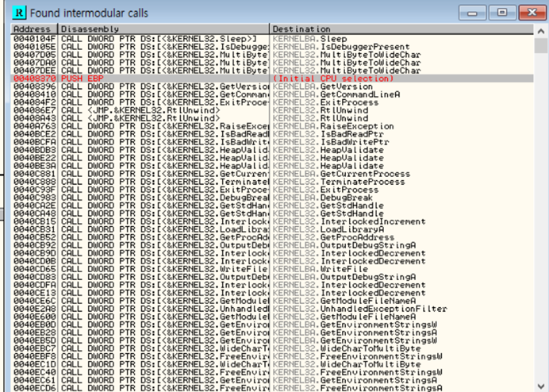Image resolution: width=549 pixels, height=392 pixels.
Task: Select the GetProcAddress call at 0040CB52
Action: (x=272, y=237)
